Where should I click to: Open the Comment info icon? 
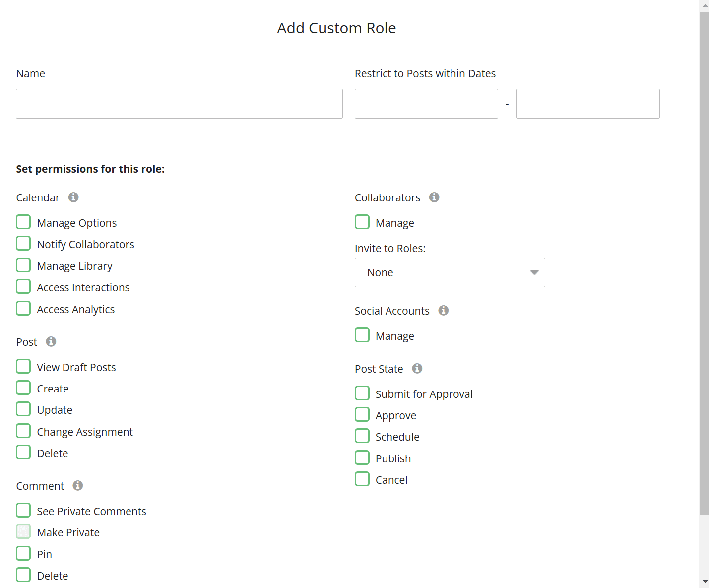[x=78, y=485]
